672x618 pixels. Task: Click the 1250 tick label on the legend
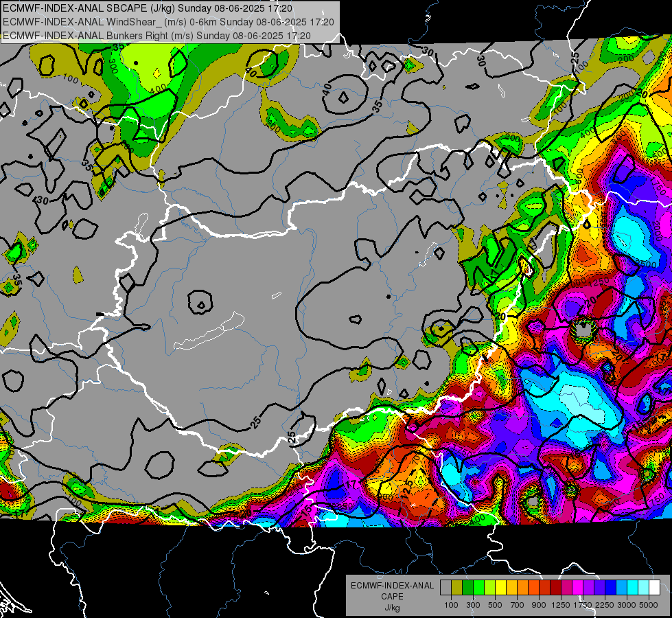[561, 605]
